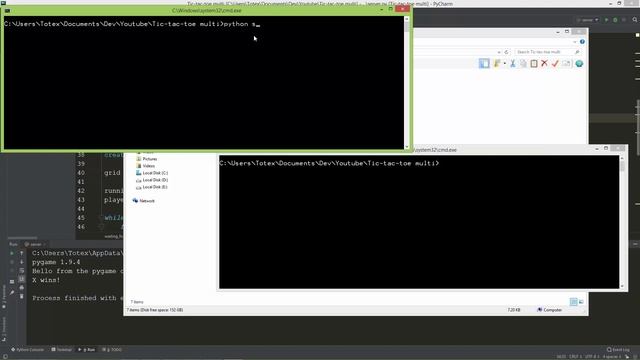Viewport: 640px width, 360px height.
Task: Click the globe icon in Explorer toolbar
Action: tap(579, 64)
